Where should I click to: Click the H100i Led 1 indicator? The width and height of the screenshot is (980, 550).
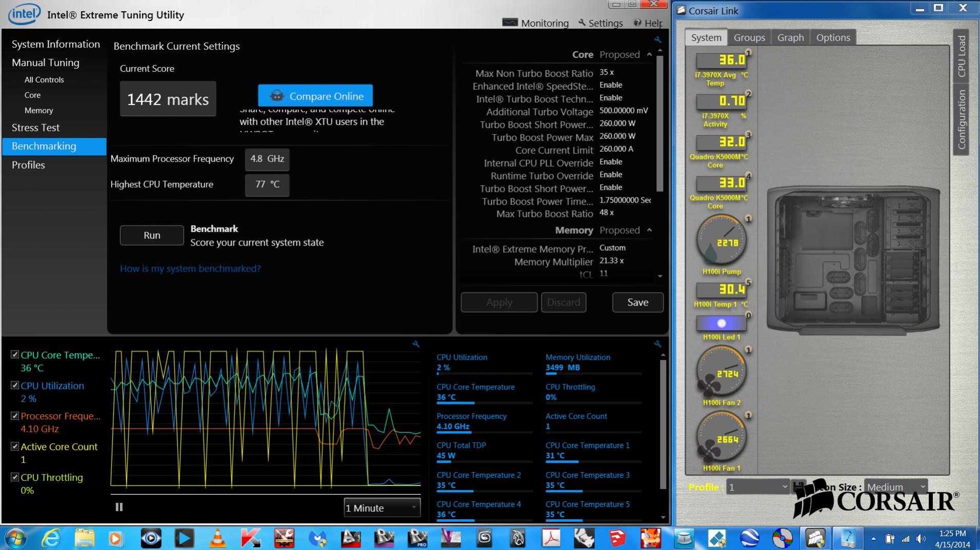721,323
